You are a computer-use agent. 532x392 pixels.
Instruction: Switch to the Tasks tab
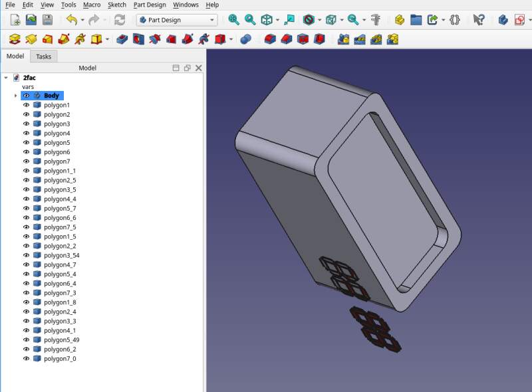44,56
